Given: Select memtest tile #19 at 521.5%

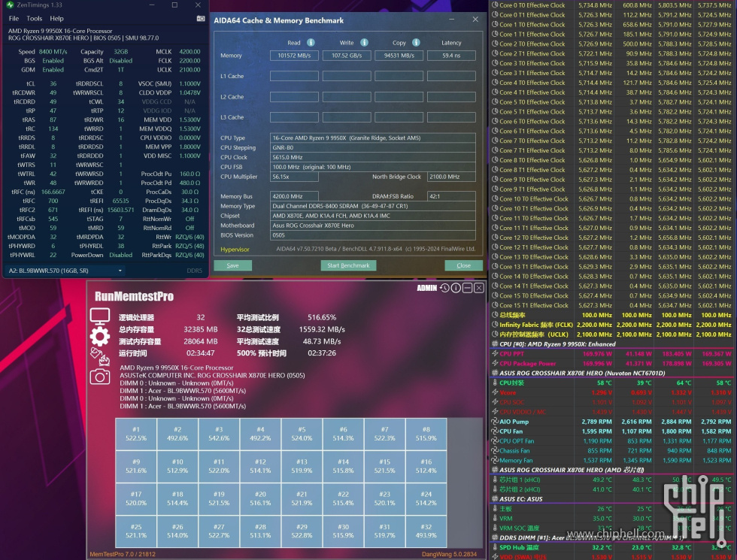Looking at the screenshot, I should 219,499.
